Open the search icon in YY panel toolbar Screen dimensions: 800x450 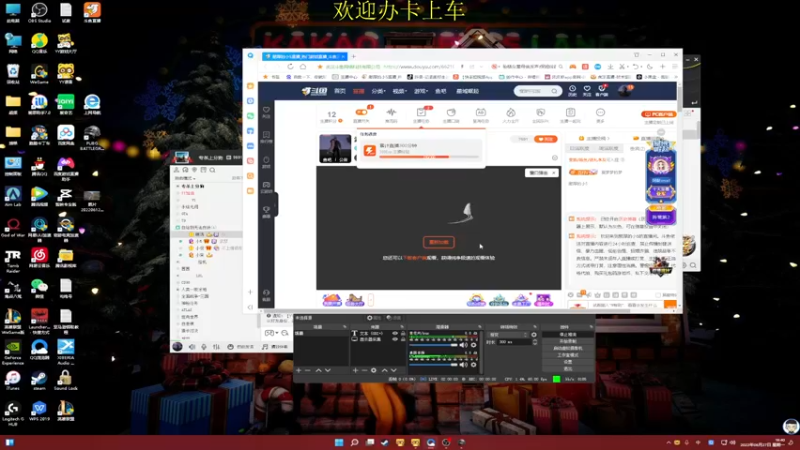(212, 170)
